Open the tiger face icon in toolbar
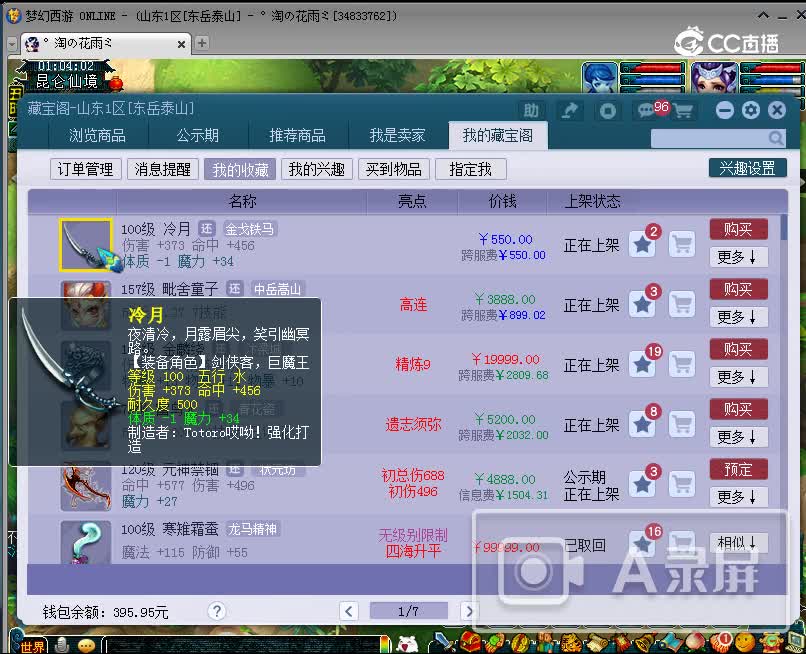806x654 pixels. (x=570, y=643)
